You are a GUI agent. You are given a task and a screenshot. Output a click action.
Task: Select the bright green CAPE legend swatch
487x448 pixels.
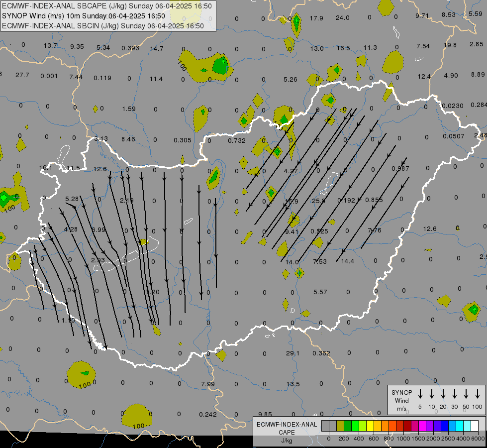pos(355,426)
